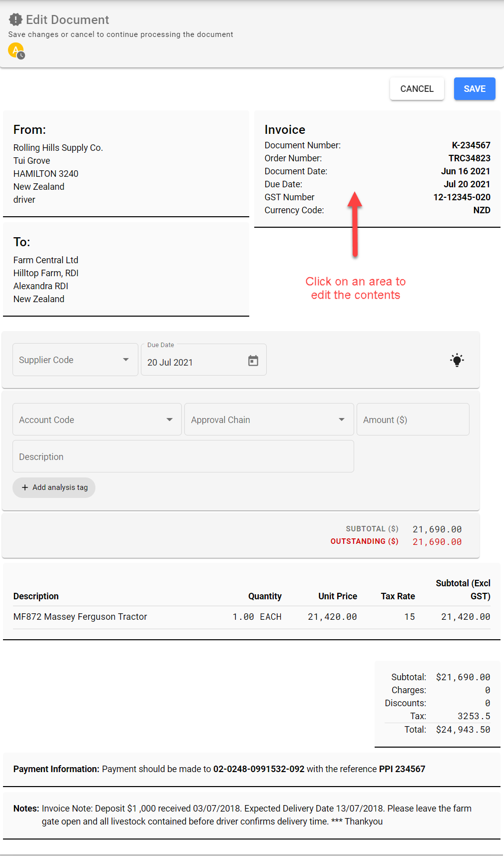Focus the Amount ($) input field
Screen dimensions: 504x856
(413, 420)
